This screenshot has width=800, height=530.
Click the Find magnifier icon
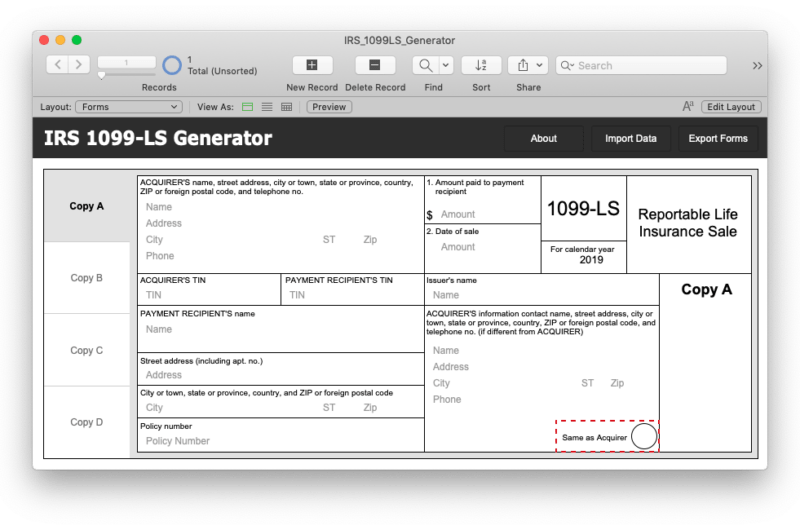(426, 65)
